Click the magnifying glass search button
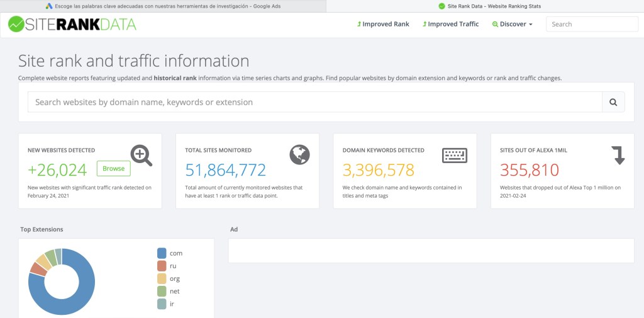The width and height of the screenshot is (644, 318). [x=613, y=102]
